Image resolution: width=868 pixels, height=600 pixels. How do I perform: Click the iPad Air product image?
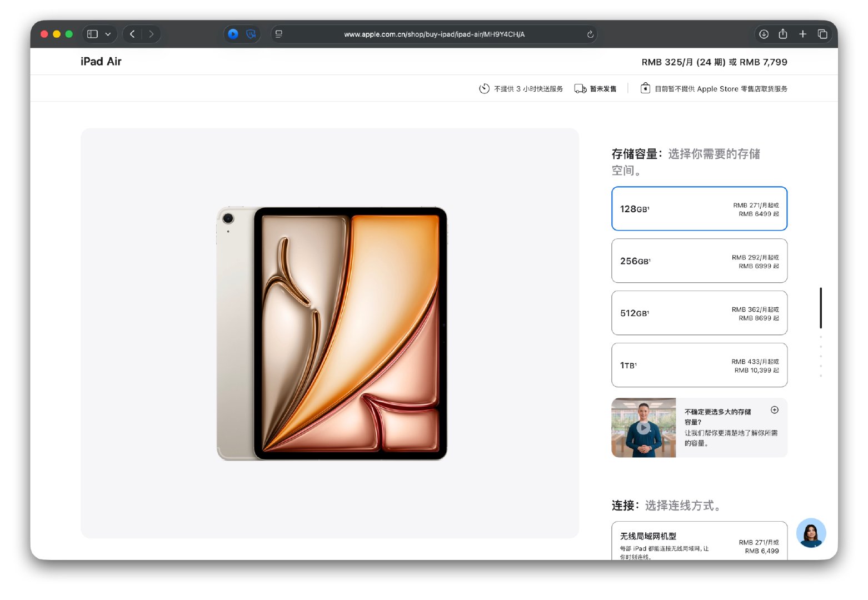[x=332, y=334]
